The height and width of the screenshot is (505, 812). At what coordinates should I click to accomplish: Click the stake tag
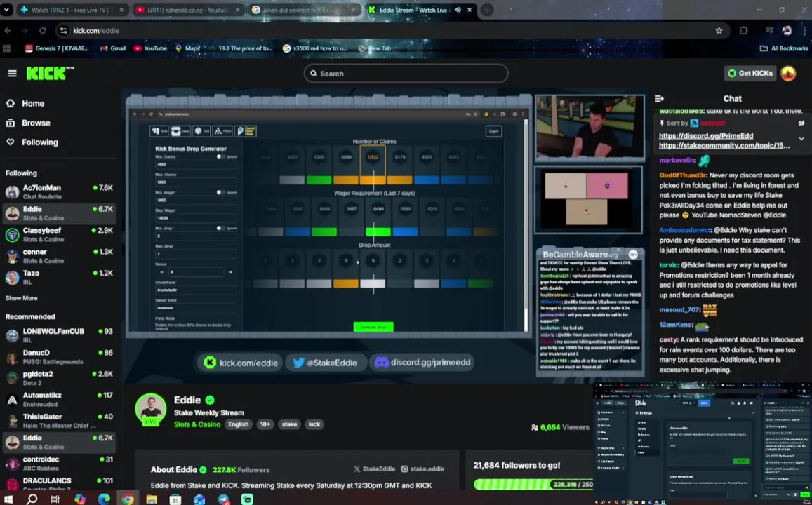click(289, 424)
